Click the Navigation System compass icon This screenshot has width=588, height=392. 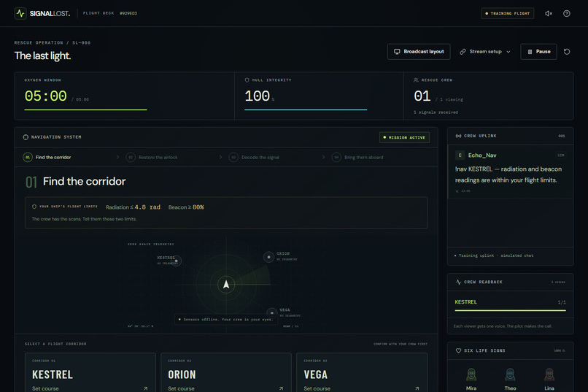point(26,137)
